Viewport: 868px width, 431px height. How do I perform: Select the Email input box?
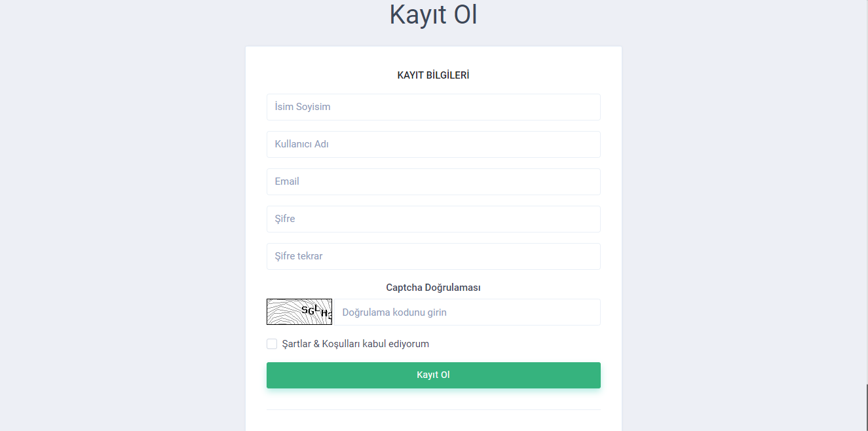[433, 181]
